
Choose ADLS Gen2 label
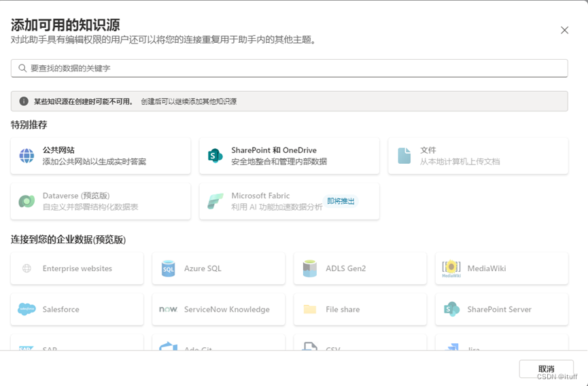pos(346,268)
